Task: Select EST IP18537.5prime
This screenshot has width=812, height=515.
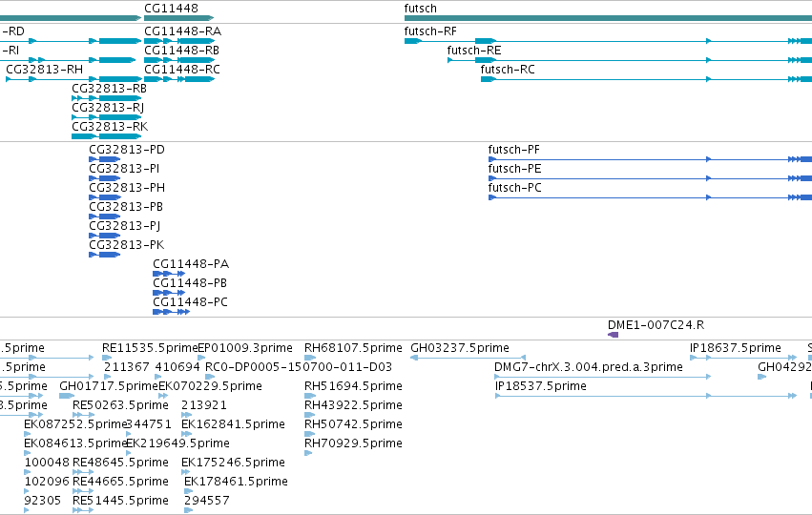Action: point(541,386)
